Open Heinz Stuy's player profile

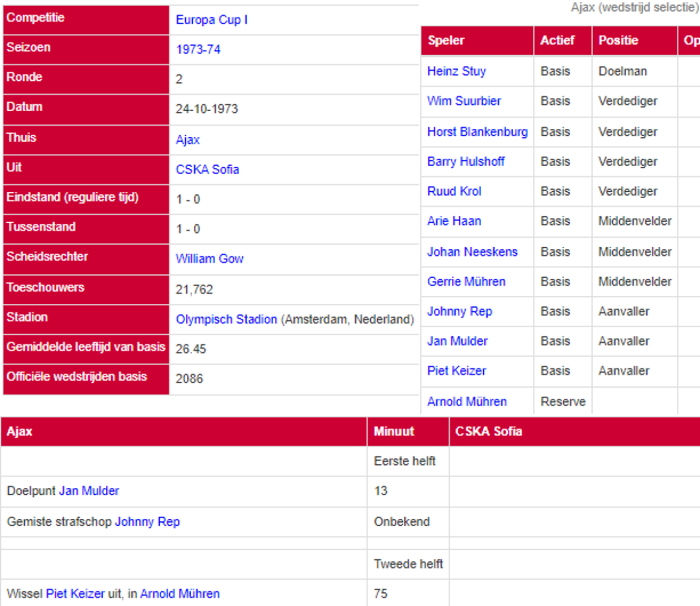456,71
